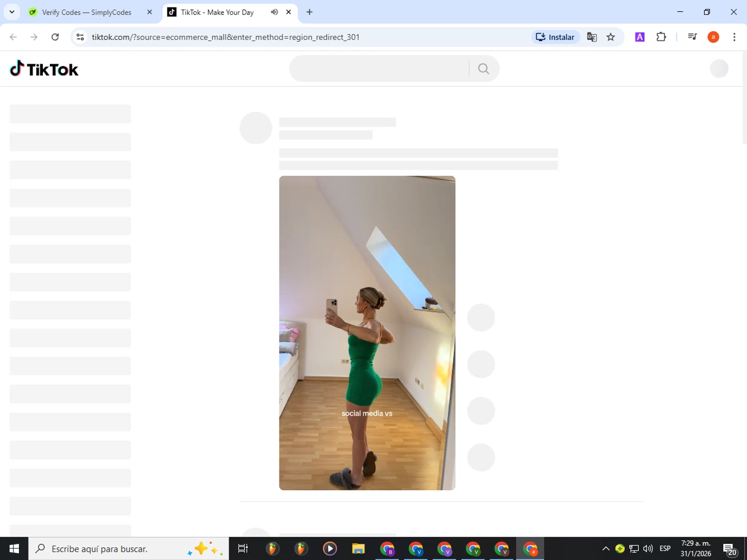Viewport: 747px width, 560px height.
Task: Switch to Chrome window with orange a badge
Action: tap(530, 549)
